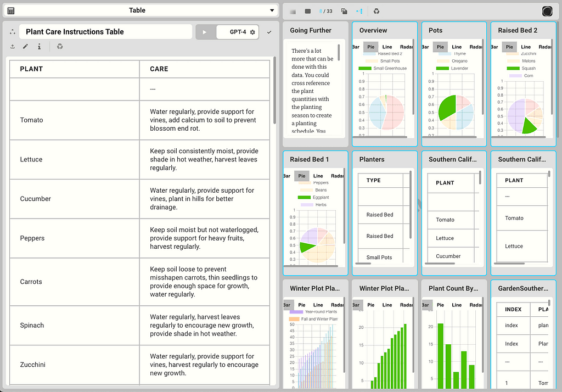Toggle selection of the Overview card header
Screen dimensions: 562x392
[x=385, y=31]
